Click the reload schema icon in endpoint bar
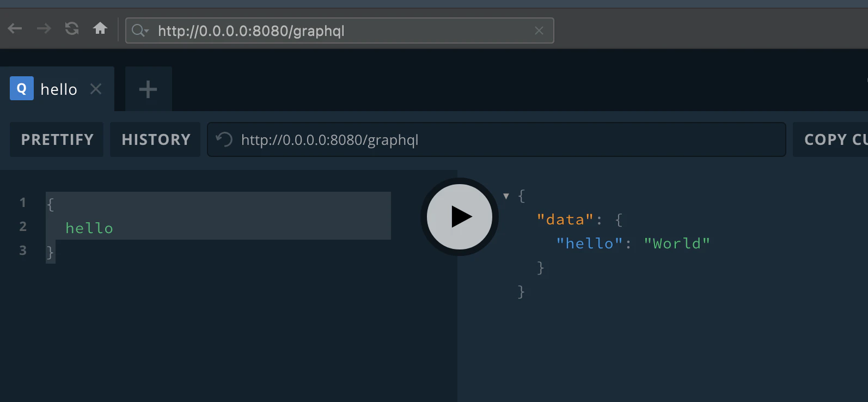 [x=224, y=140]
